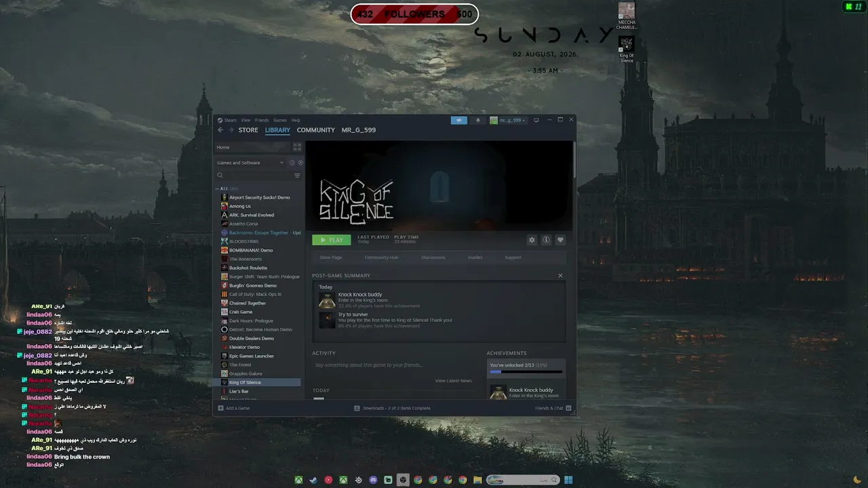Toggle the ready-to-play filter icon

[x=300, y=163]
